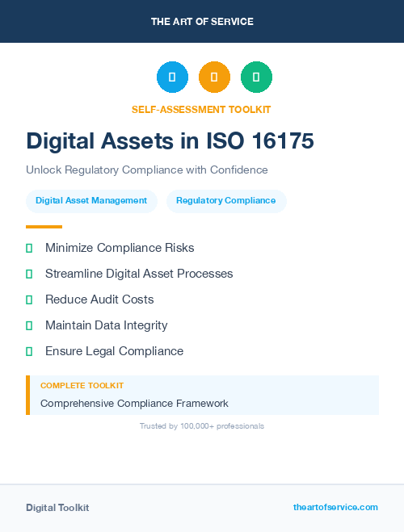The image size is (404, 532).
Task: Click the bullet icon beside Ensure Legal Compliance
Action: (x=29, y=351)
